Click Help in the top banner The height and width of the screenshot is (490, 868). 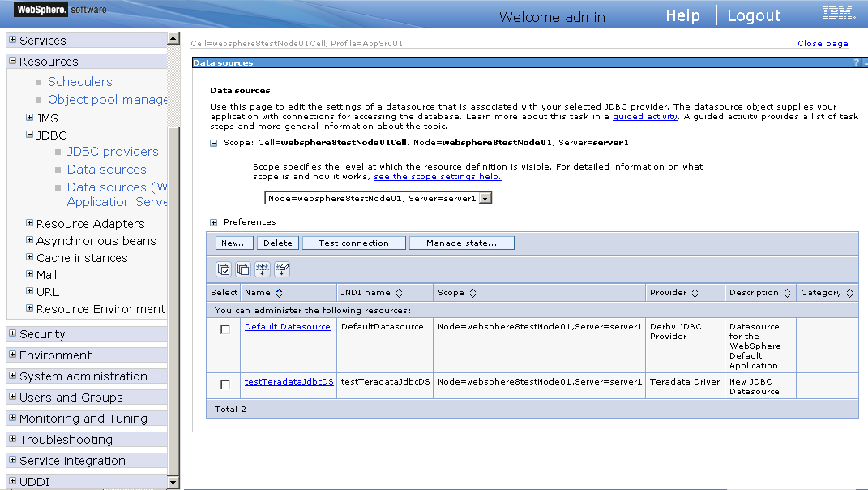click(x=682, y=15)
